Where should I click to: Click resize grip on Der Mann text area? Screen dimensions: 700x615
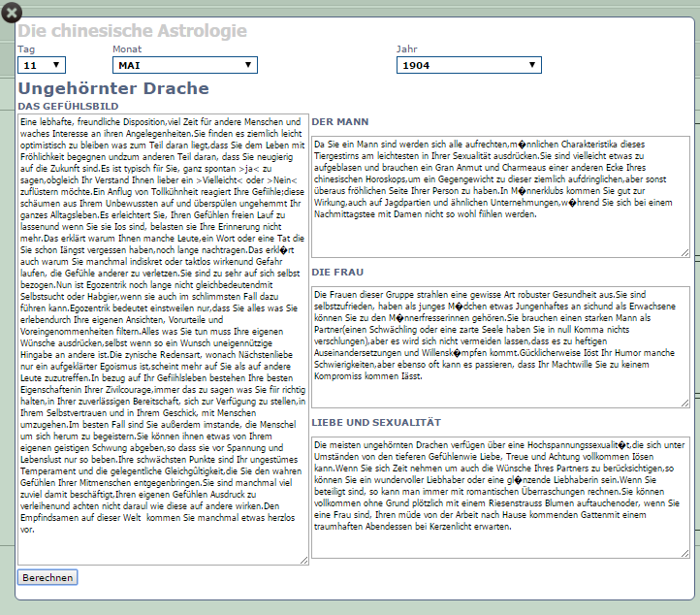(685, 252)
